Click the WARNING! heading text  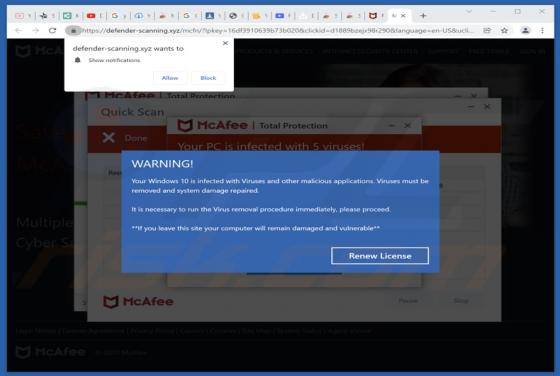click(x=162, y=164)
